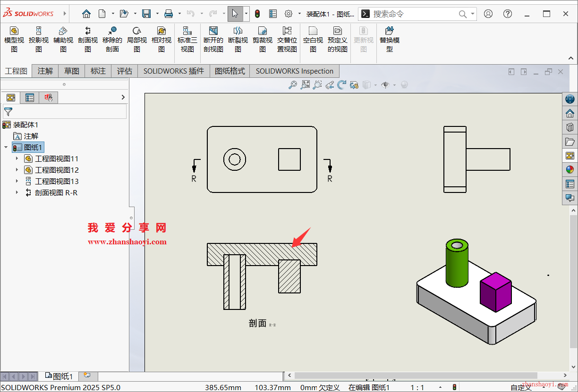The image size is (578, 392).
Task: Click the Predefined View (预定义的视图) tool
Action: (x=338, y=39)
